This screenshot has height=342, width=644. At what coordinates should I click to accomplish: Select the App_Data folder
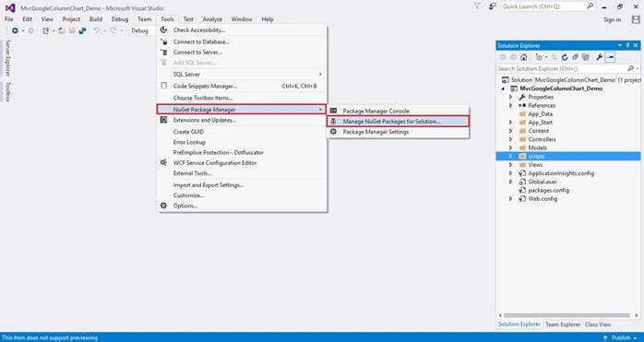tap(540, 113)
